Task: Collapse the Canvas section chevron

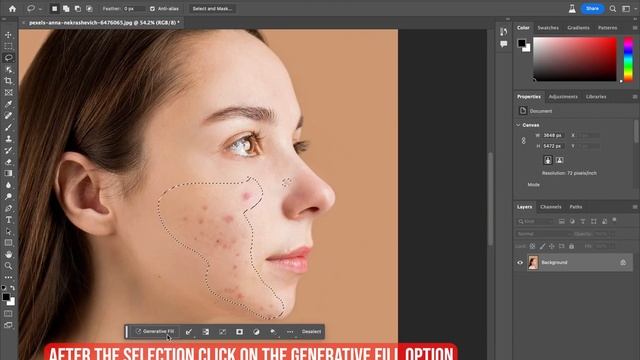Action: (x=518, y=125)
